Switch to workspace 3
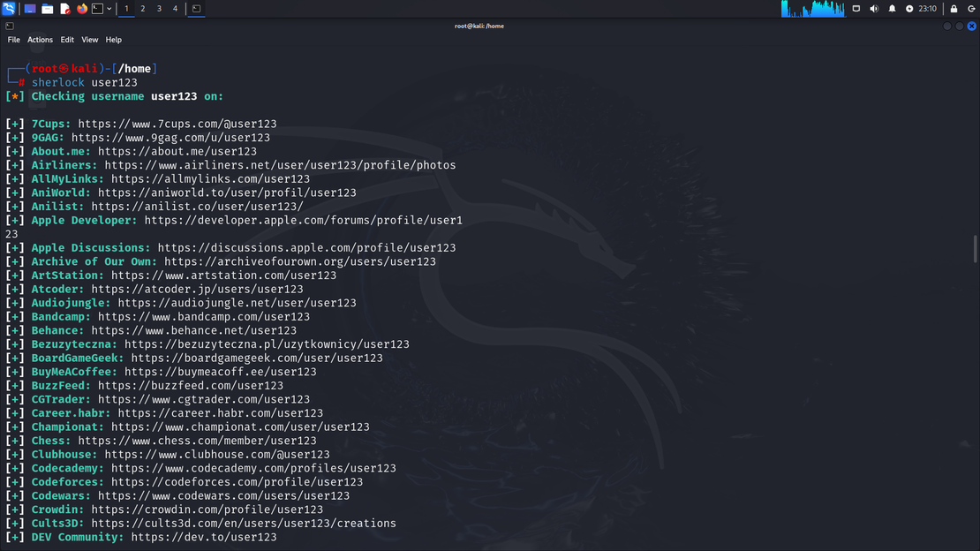Viewport: 980px width, 551px height. tap(159, 8)
